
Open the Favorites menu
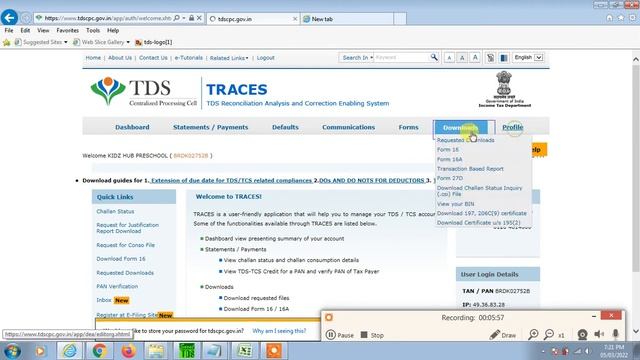(68, 30)
